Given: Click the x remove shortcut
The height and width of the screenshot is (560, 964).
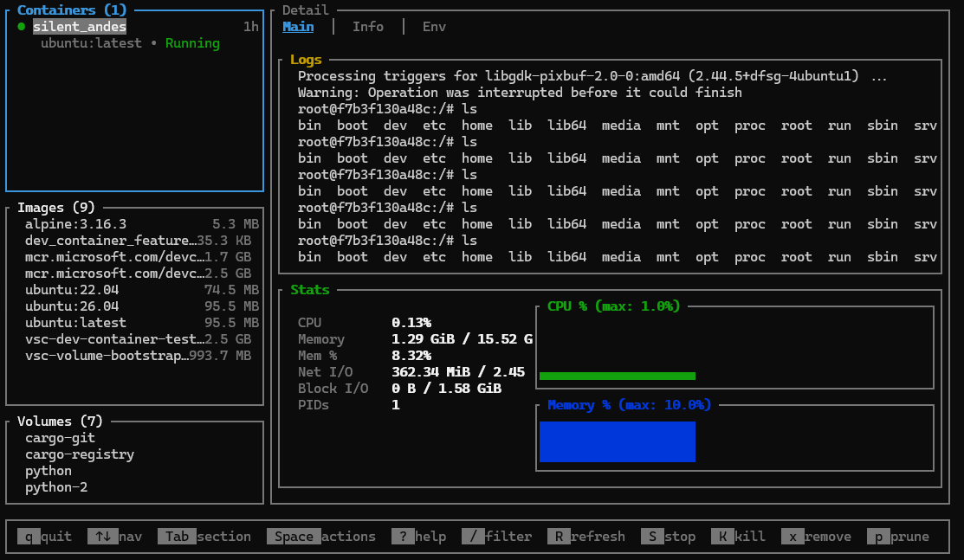Looking at the screenshot, I should [x=817, y=536].
